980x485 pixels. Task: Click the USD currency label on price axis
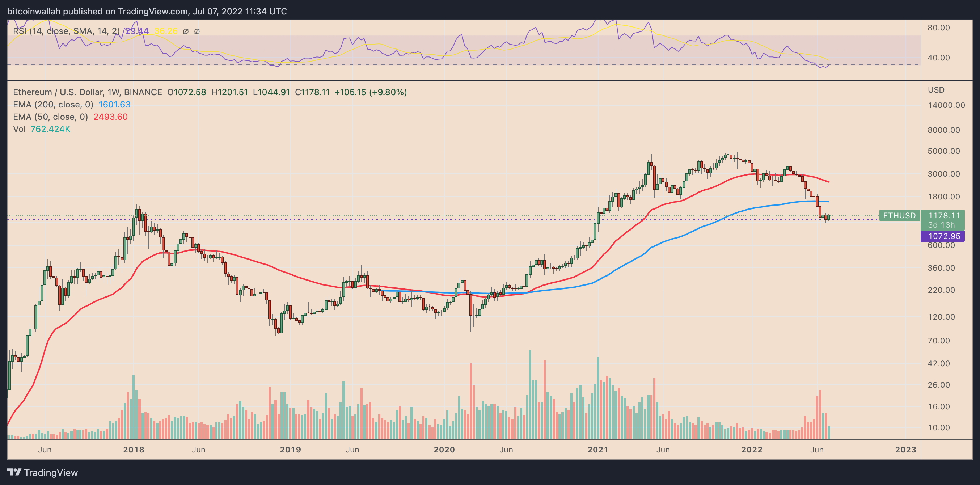pyautogui.click(x=936, y=90)
